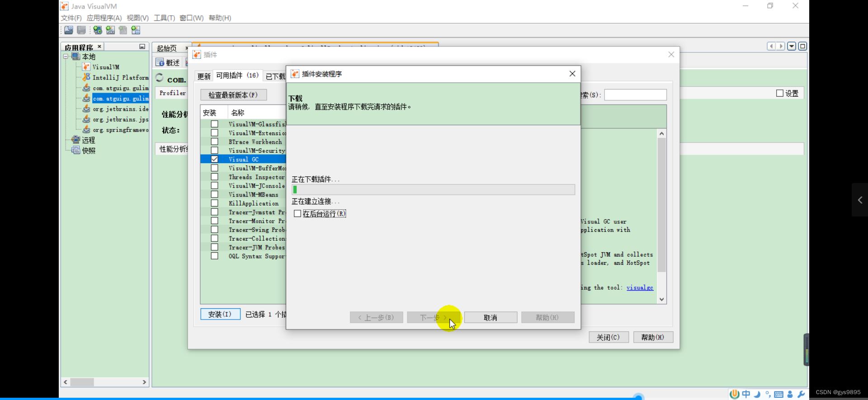Click scroll up arrow in plugin description
The image size is (868, 400).
click(662, 133)
